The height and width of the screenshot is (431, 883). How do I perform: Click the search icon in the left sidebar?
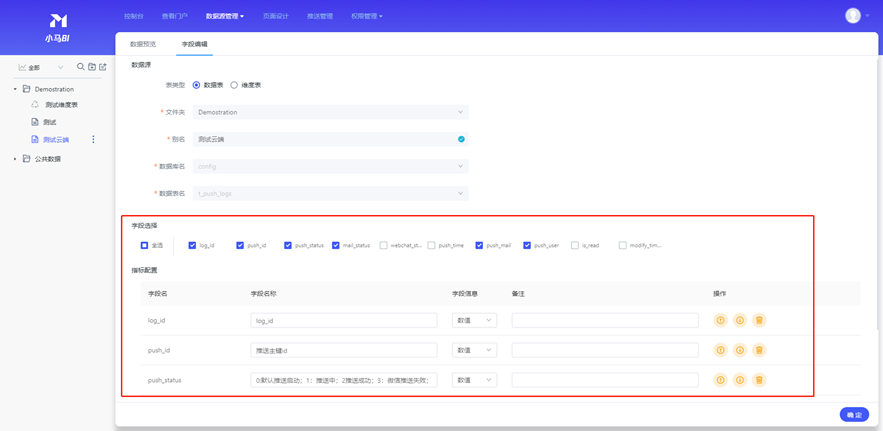coord(81,67)
